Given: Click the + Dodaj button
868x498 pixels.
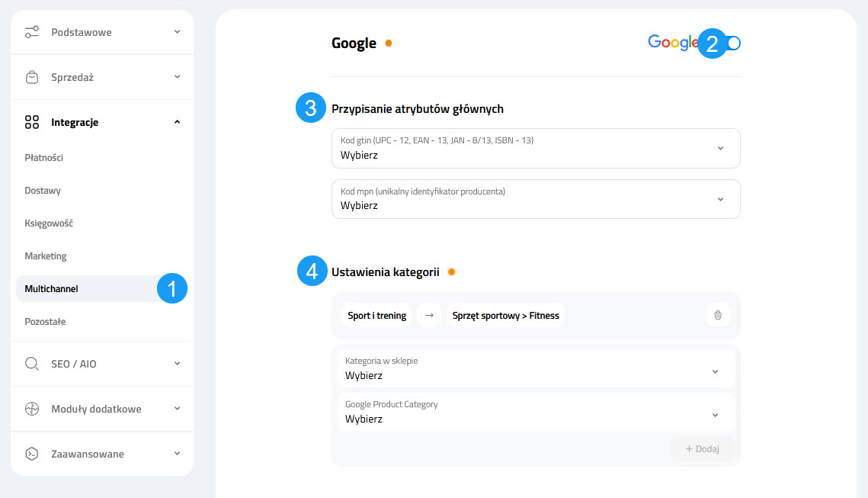Looking at the screenshot, I should pyautogui.click(x=701, y=448).
